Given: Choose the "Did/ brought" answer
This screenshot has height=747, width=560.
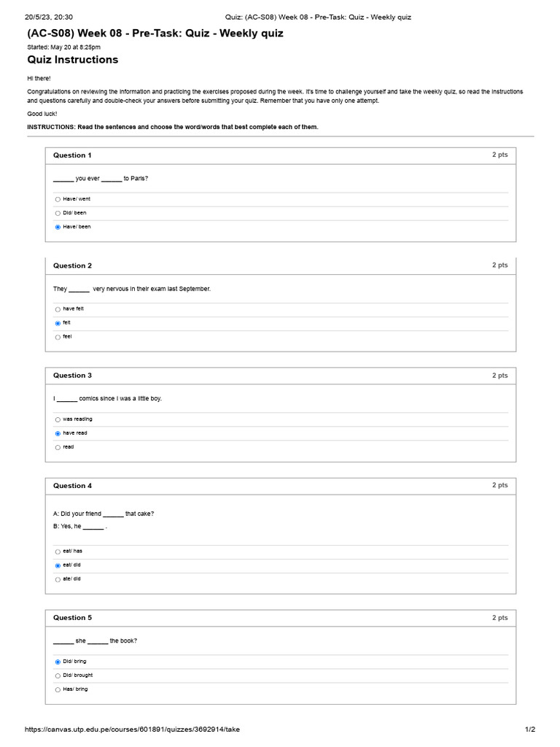Looking at the screenshot, I should (x=58, y=676).
